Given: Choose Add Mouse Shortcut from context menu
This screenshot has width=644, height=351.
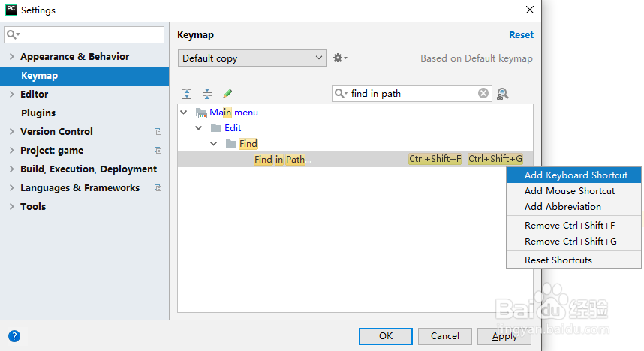Looking at the screenshot, I should point(573,191).
